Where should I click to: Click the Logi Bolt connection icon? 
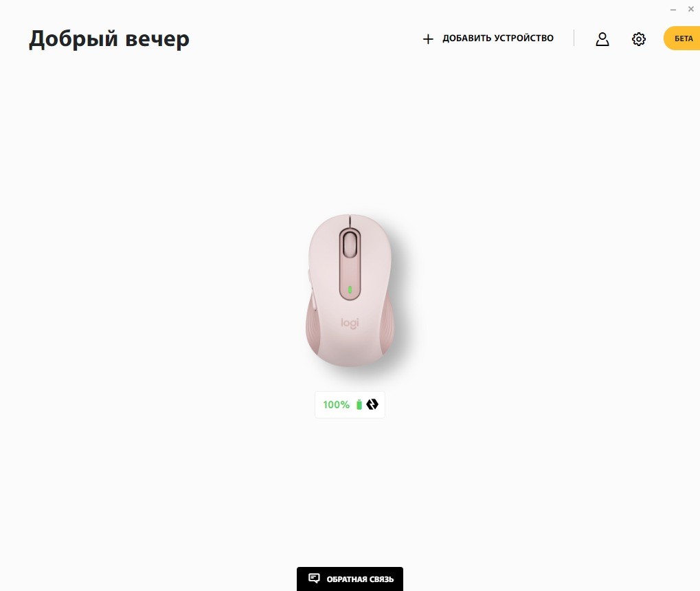[x=372, y=404]
